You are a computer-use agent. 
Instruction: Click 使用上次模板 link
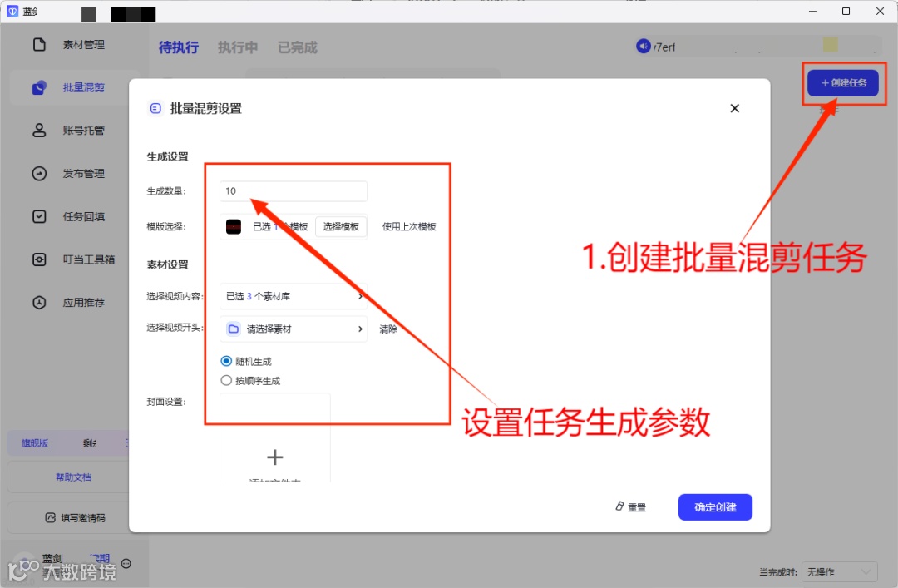point(409,226)
